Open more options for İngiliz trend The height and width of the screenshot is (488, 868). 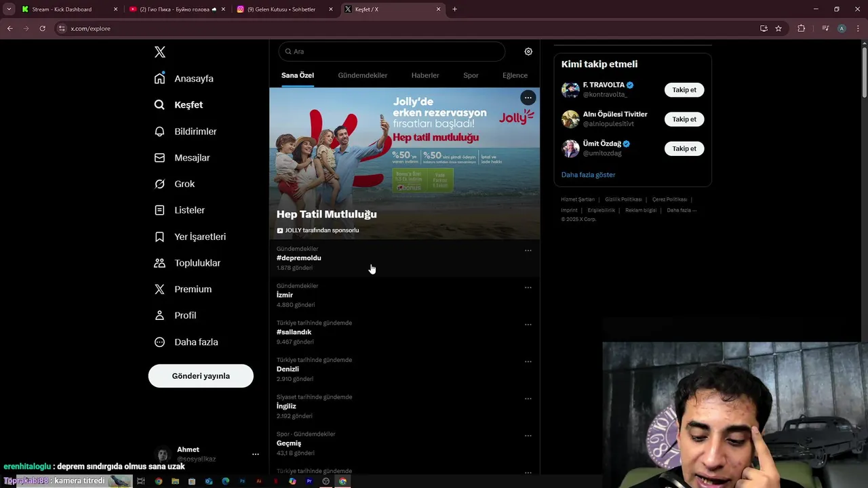tap(528, 399)
